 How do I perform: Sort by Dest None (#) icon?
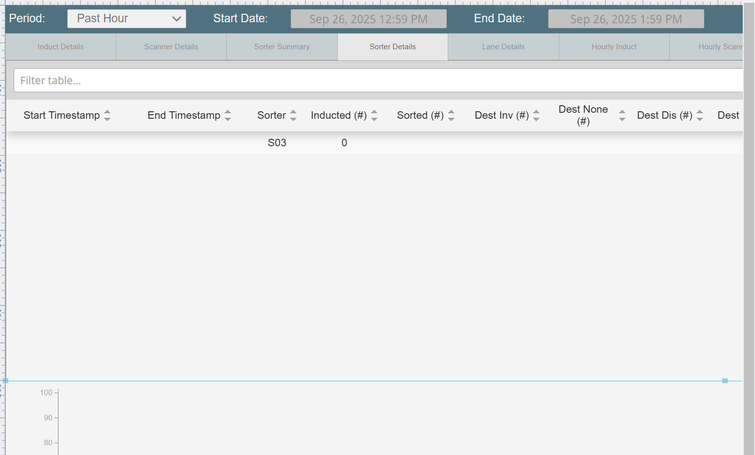pyautogui.click(x=622, y=116)
